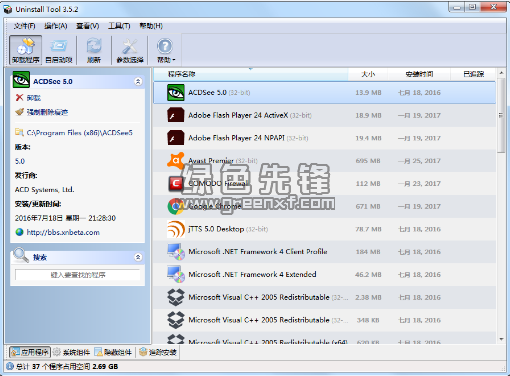Screen dimensions: 510x376
Task: Open 参数选择 preferences with wrench icon
Action: click(130, 50)
